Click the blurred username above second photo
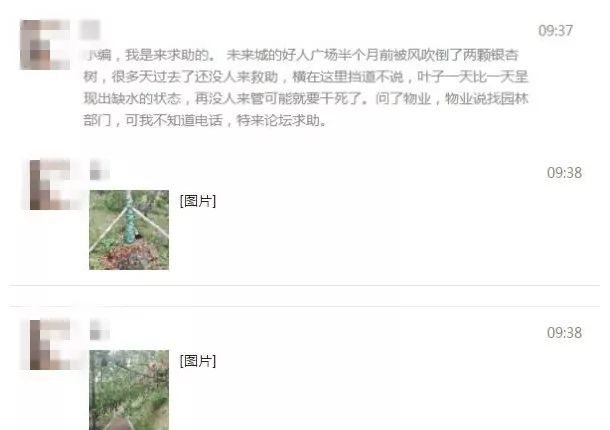610x430 pixels. click(99, 330)
